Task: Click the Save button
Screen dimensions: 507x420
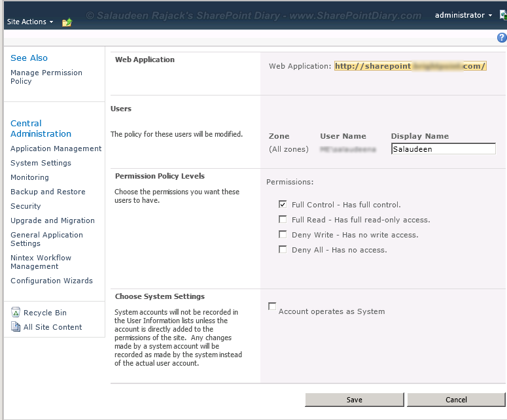Action: point(355,400)
